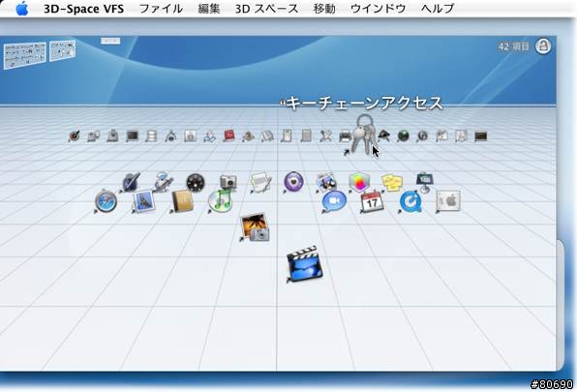Select the first 3D space thumbnail
Image resolution: width=577 pixels, height=392 pixels.
point(25,55)
